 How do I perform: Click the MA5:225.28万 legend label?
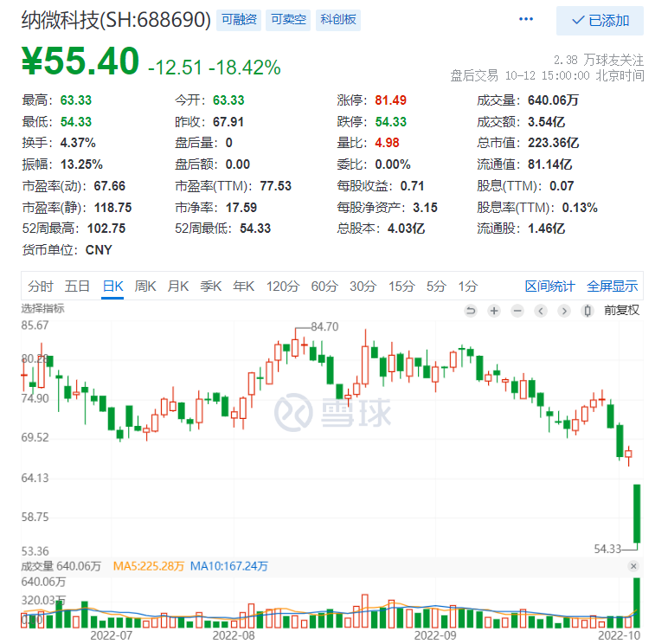tap(148, 566)
